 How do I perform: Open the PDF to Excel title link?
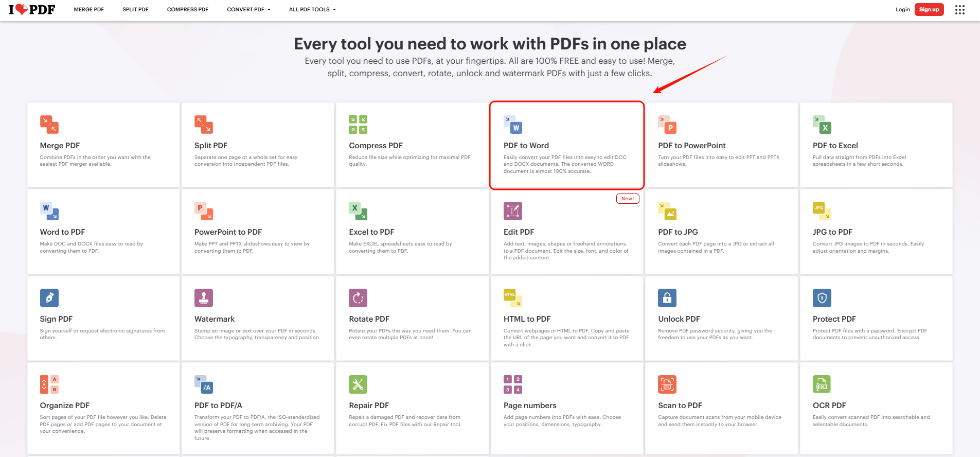[835, 146]
